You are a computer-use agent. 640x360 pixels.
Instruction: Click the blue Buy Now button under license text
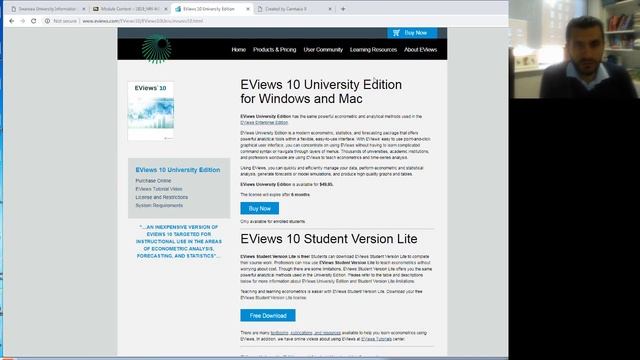click(260, 209)
